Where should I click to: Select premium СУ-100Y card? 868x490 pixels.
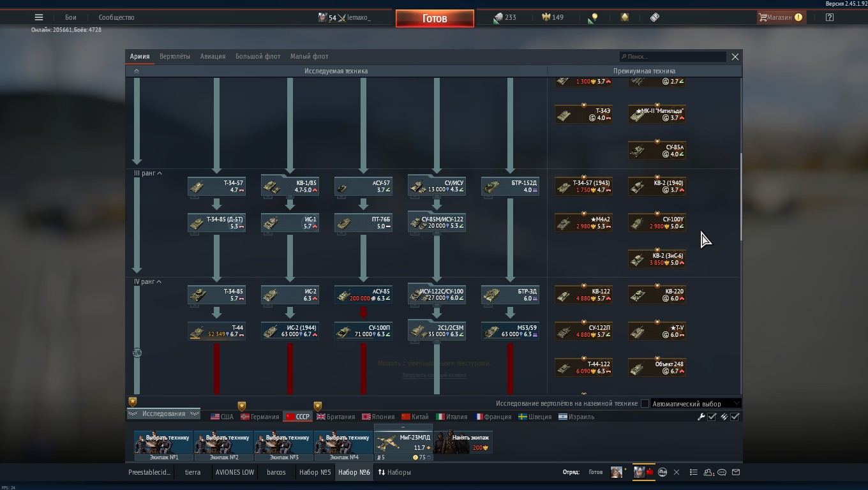657,223
